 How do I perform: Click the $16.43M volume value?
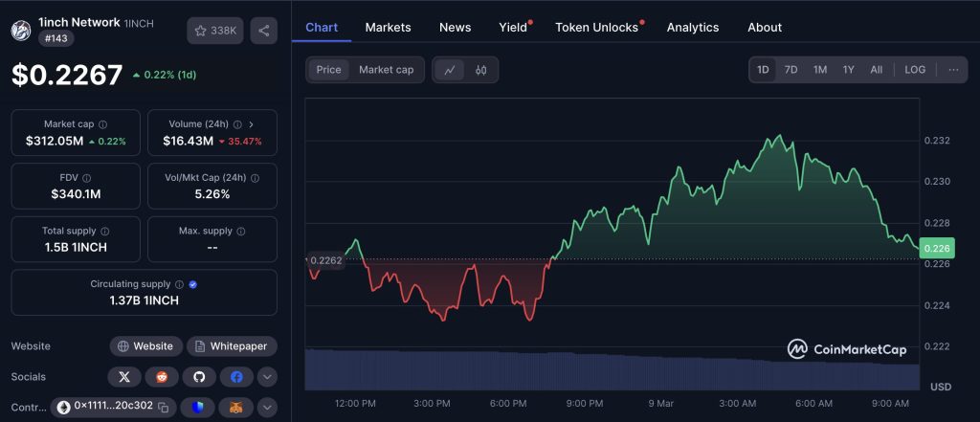pyautogui.click(x=189, y=142)
